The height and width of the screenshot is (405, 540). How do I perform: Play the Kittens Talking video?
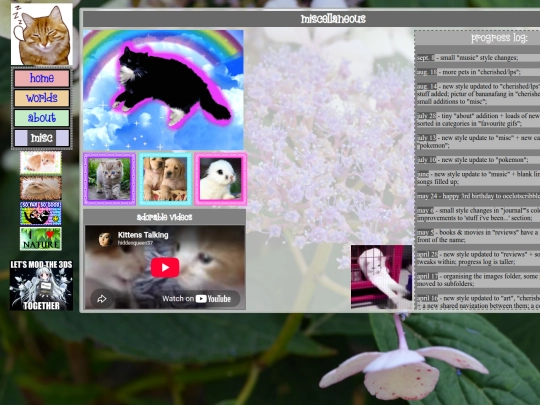click(165, 268)
